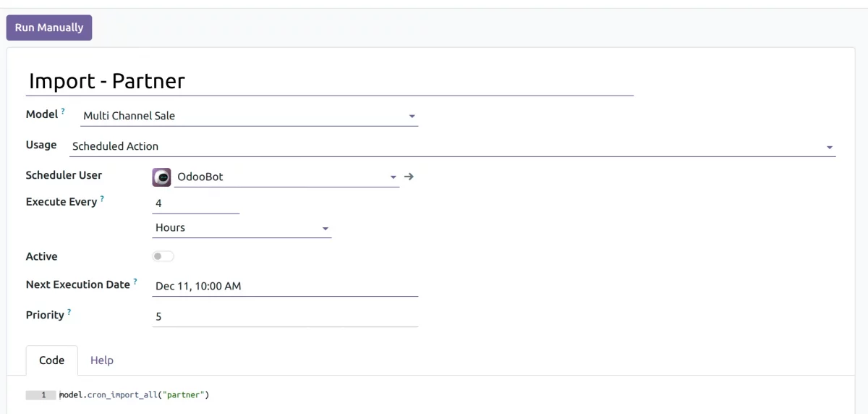Toggle the Active switch

pos(163,256)
